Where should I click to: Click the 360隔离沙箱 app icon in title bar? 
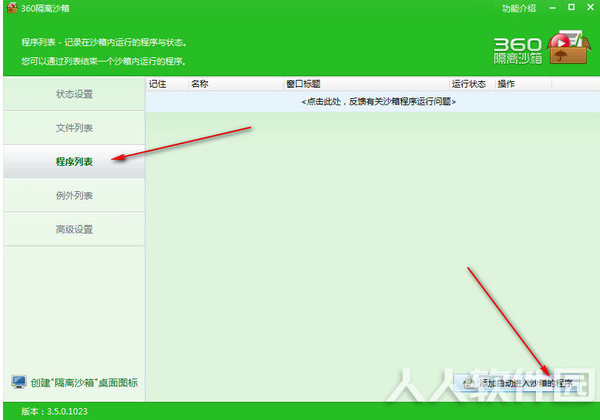(x=12, y=8)
